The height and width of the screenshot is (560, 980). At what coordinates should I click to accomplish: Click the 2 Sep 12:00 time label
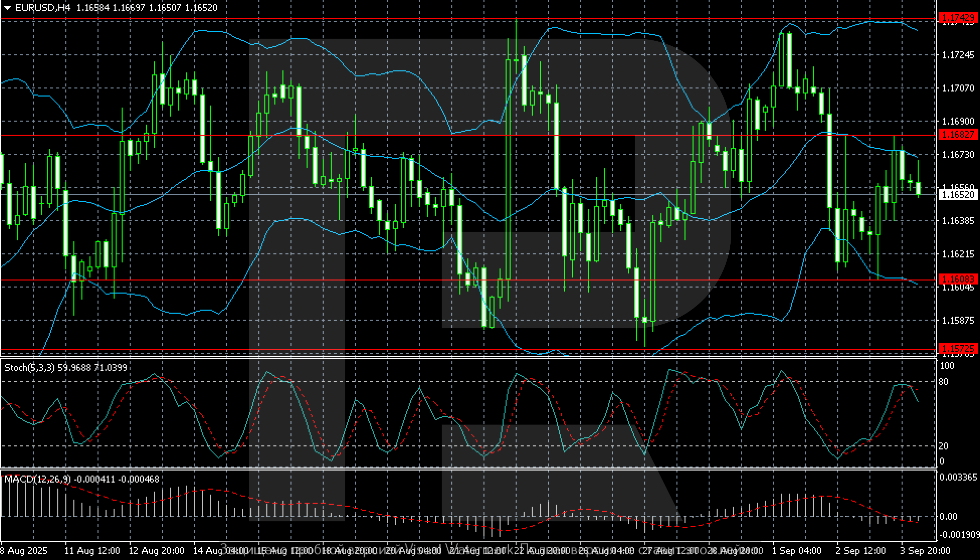[861, 550]
